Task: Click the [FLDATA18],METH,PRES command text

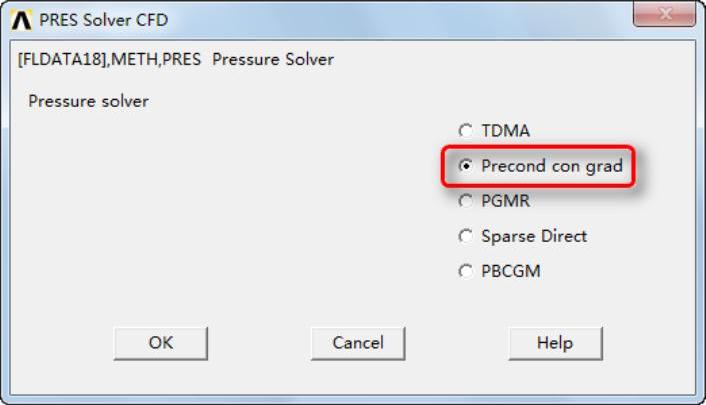Action: tap(110, 59)
